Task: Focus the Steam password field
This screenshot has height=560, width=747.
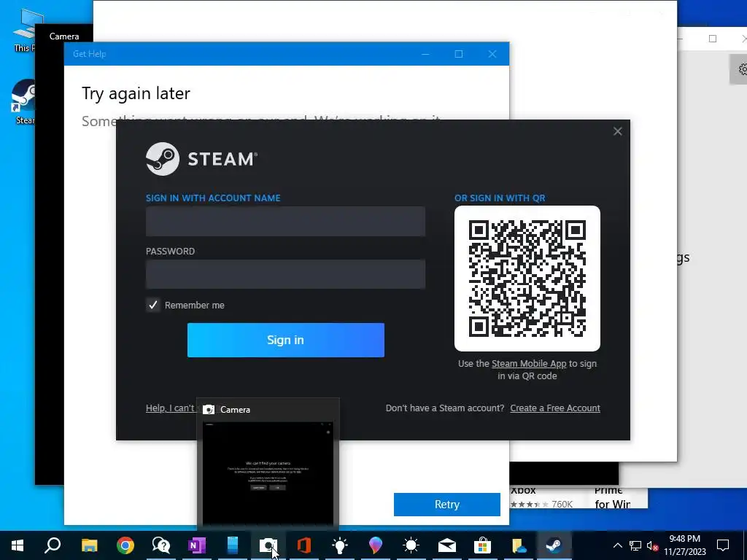Action: [285, 274]
